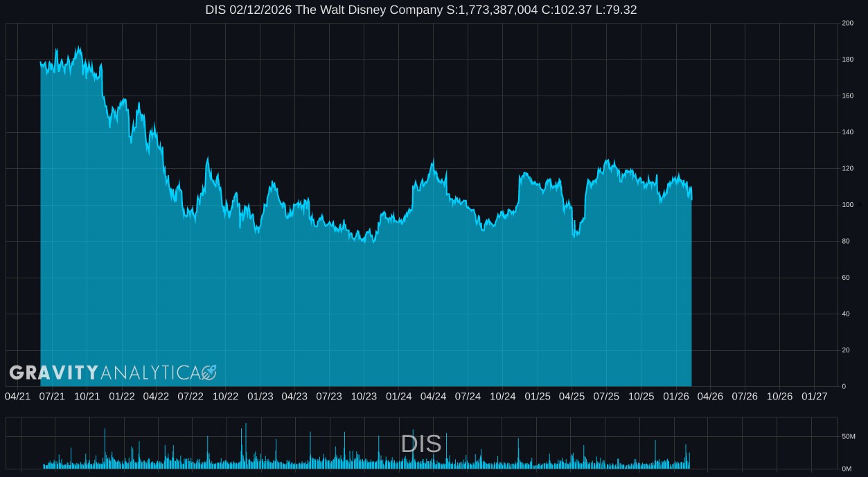Click the 50M label on volume axis
This screenshot has height=477, width=868.
pos(848,437)
